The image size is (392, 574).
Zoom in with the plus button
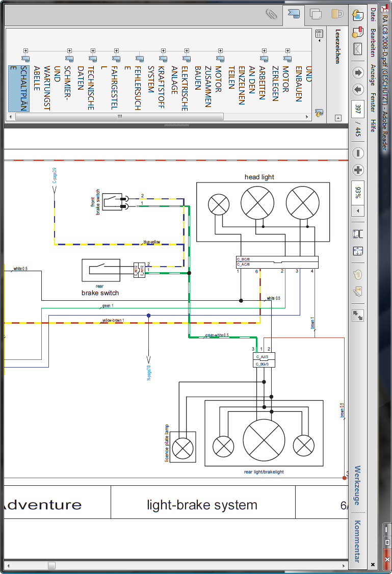tap(358, 170)
